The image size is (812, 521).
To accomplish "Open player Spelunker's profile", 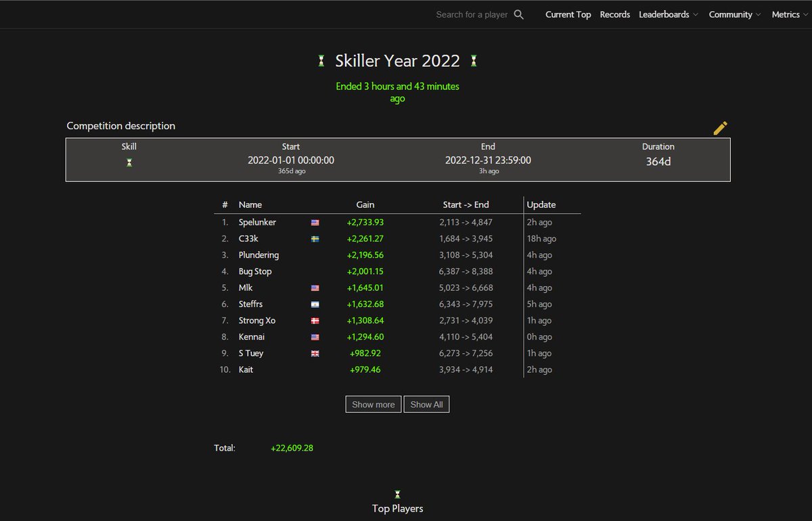I will [257, 223].
